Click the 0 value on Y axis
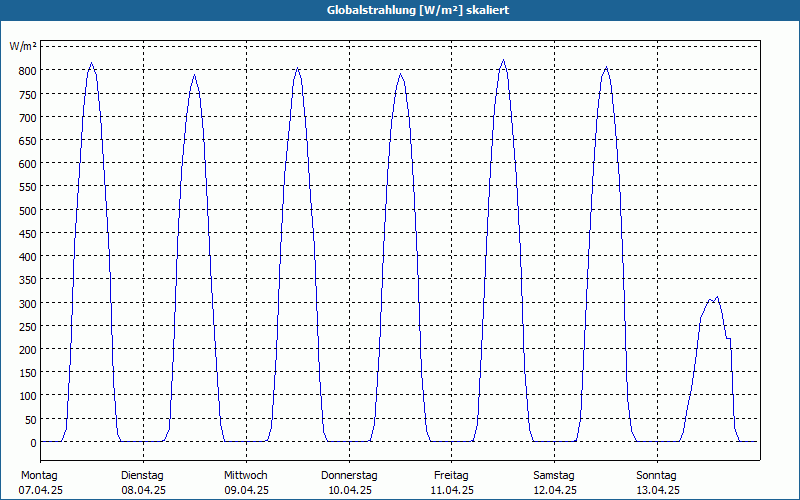The image size is (800, 500). click(33, 443)
